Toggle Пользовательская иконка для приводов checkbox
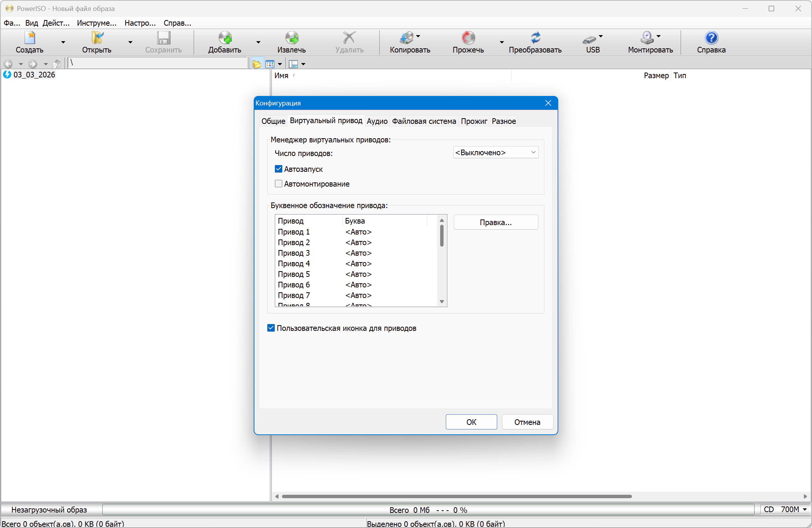 271,328
